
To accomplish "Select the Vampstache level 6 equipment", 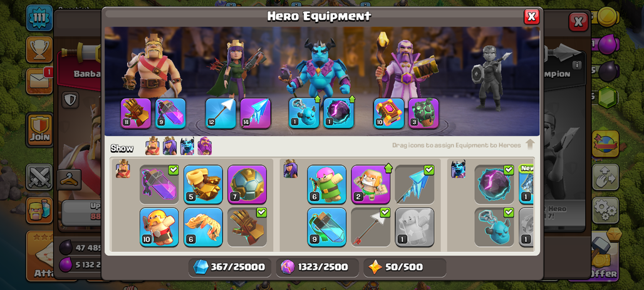I will coord(203,227).
